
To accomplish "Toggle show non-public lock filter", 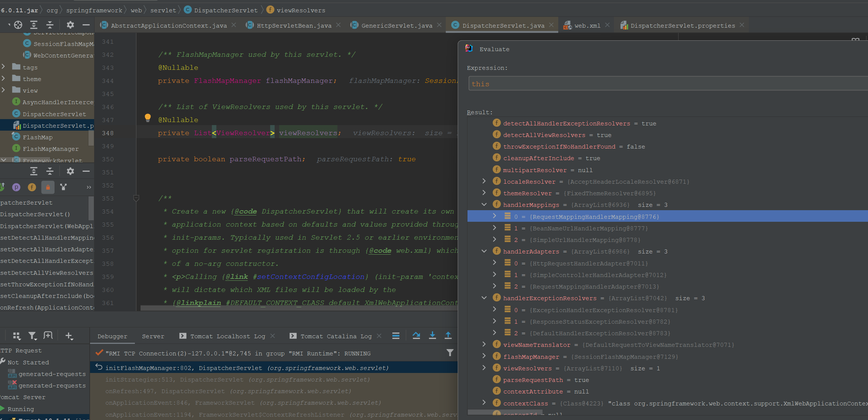I will coord(48,187).
